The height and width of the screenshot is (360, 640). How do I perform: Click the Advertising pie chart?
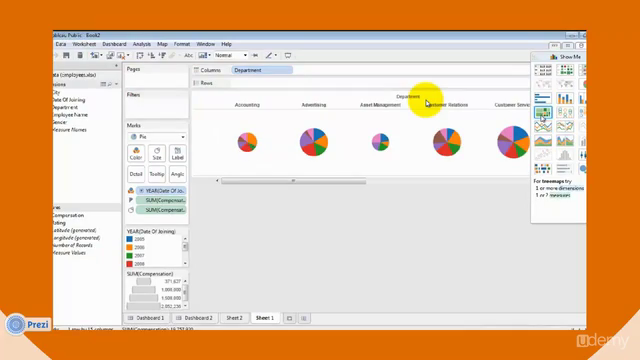coord(314,142)
